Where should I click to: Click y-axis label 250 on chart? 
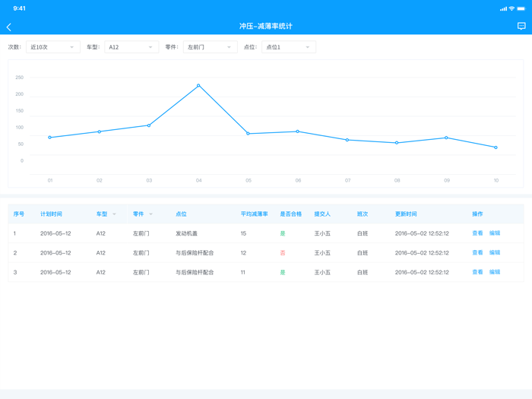click(19, 78)
